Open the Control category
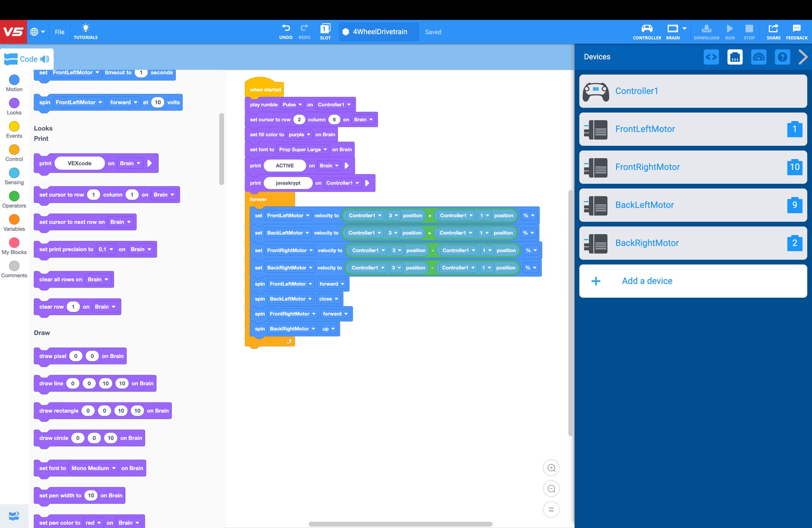 14,153
